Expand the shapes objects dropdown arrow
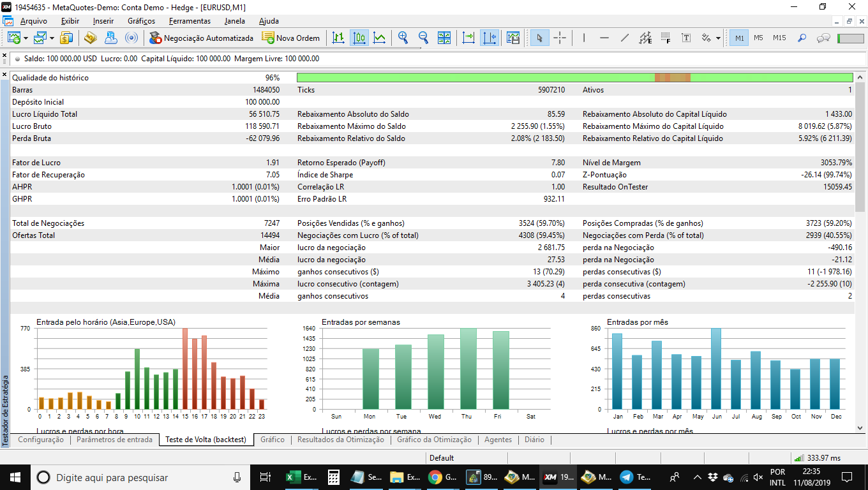Viewport: 868px width, 490px height. tap(718, 38)
